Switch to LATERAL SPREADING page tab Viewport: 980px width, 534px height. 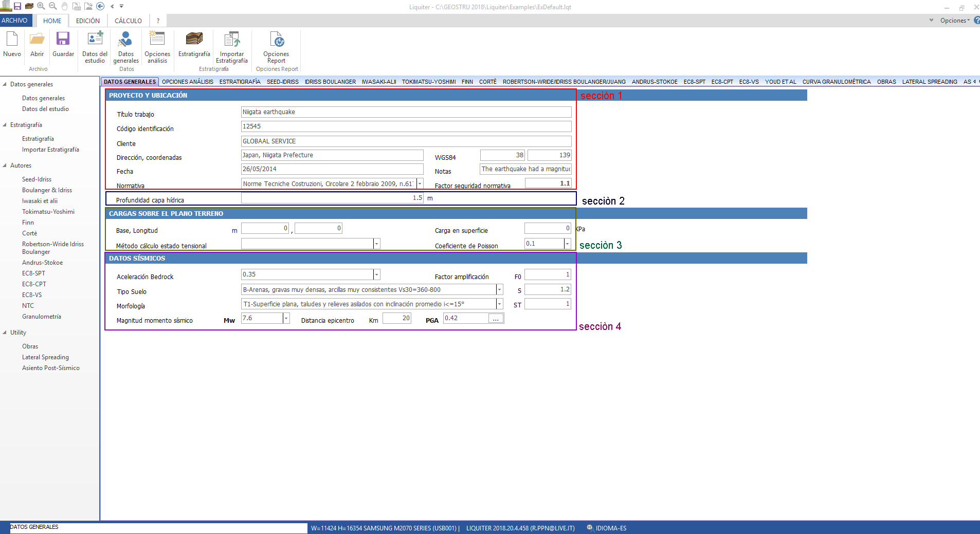click(x=930, y=82)
